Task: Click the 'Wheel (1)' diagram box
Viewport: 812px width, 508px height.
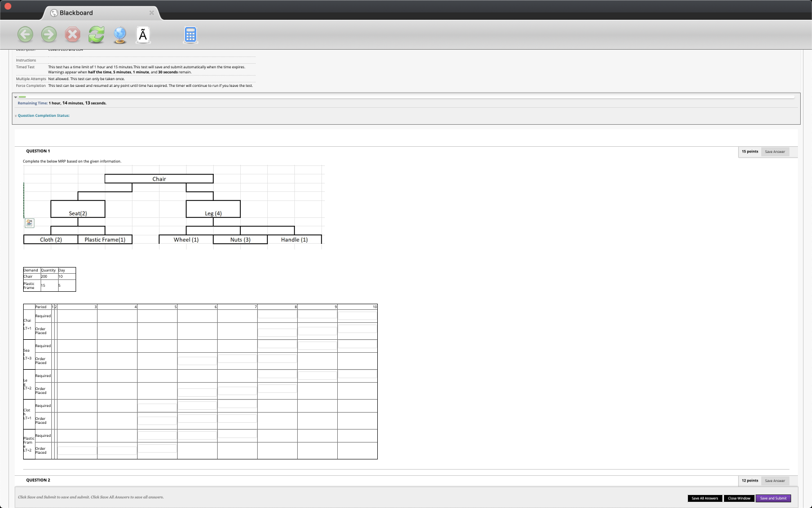Action: (x=186, y=239)
